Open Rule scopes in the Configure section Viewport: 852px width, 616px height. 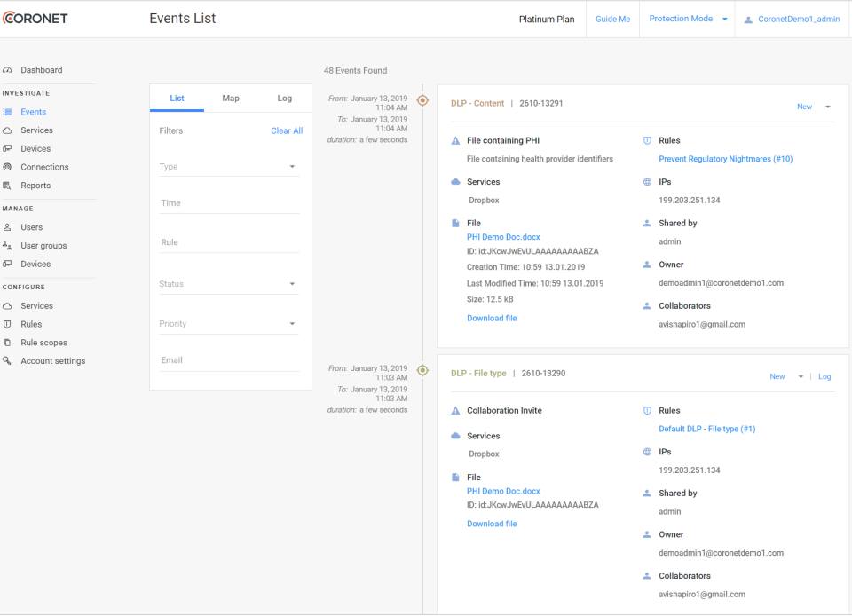[44, 343]
